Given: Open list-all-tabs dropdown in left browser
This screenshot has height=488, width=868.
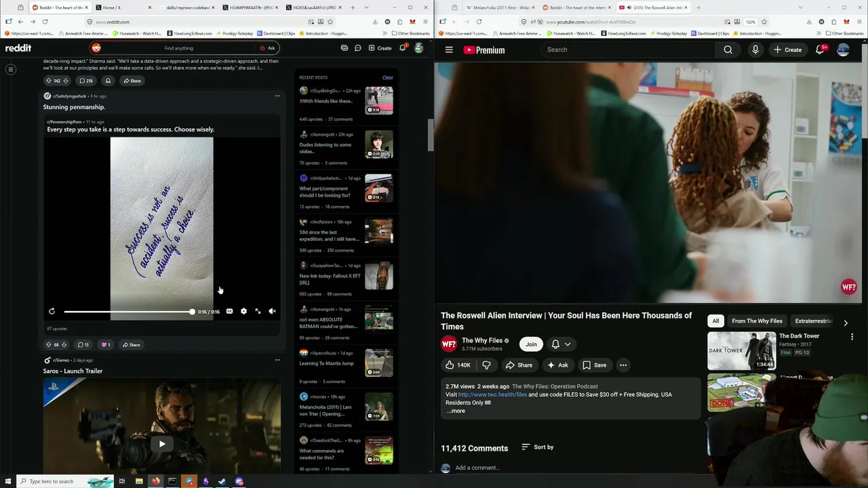Looking at the screenshot, I should [x=366, y=7].
